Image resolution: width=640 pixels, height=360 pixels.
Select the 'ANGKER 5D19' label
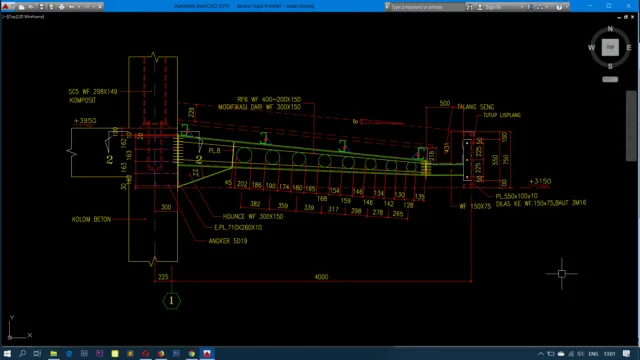point(228,241)
